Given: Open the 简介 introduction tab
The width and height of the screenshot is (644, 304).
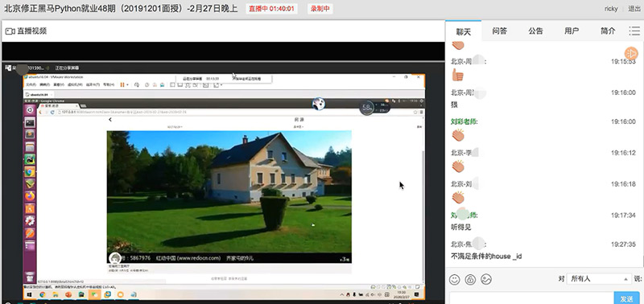Looking at the screenshot, I should pos(608,31).
